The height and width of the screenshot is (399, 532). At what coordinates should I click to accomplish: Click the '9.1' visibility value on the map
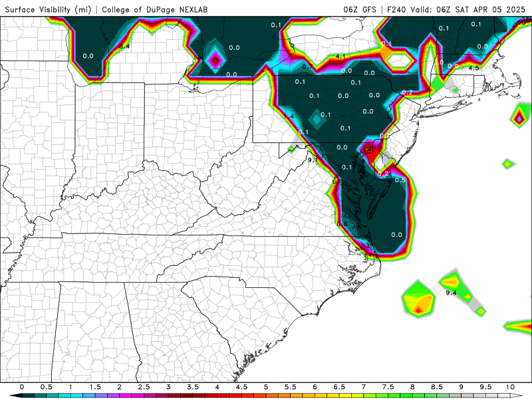click(313, 160)
